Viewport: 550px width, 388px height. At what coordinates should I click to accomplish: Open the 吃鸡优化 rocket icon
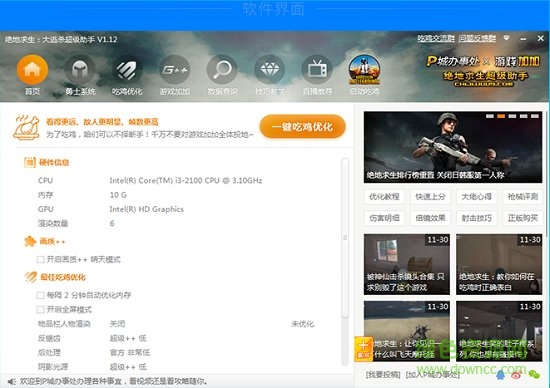tap(127, 70)
